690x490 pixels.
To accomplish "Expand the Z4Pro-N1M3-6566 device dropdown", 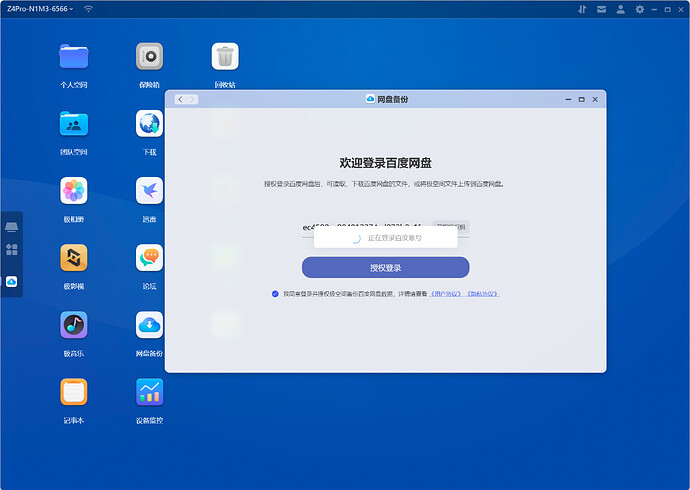I will pyautogui.click(x=72, y=9).
